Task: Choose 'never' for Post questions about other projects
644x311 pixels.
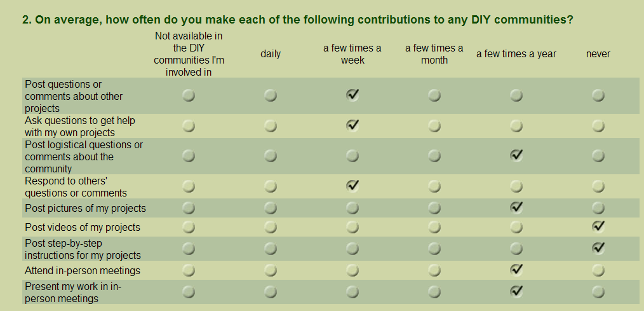Action: coord(598,96)
